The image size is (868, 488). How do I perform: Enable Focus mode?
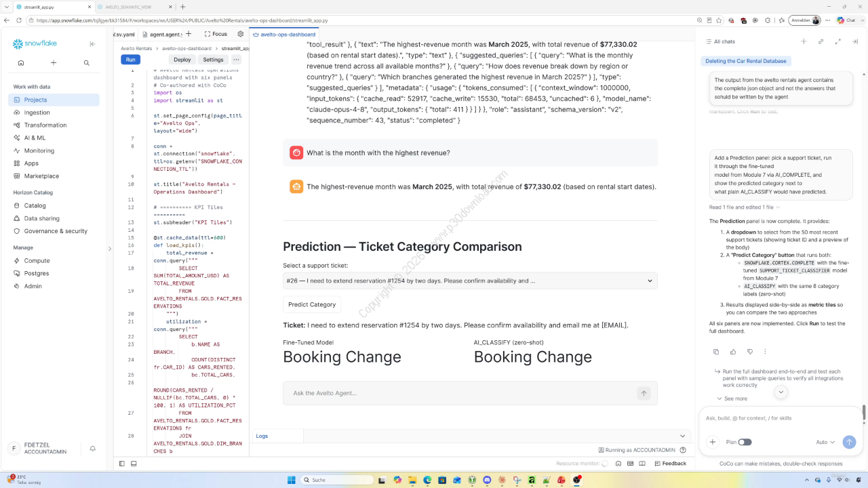[215, 34]
